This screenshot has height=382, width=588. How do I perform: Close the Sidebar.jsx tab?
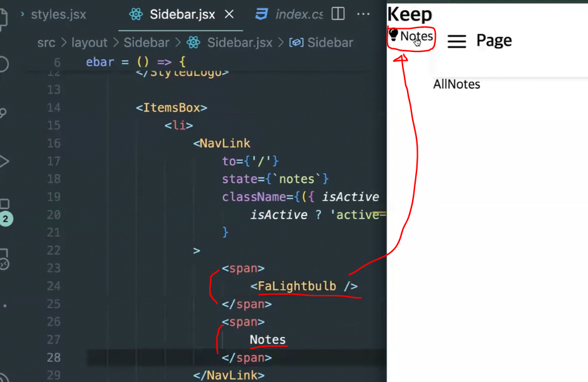tap(229, 14)
